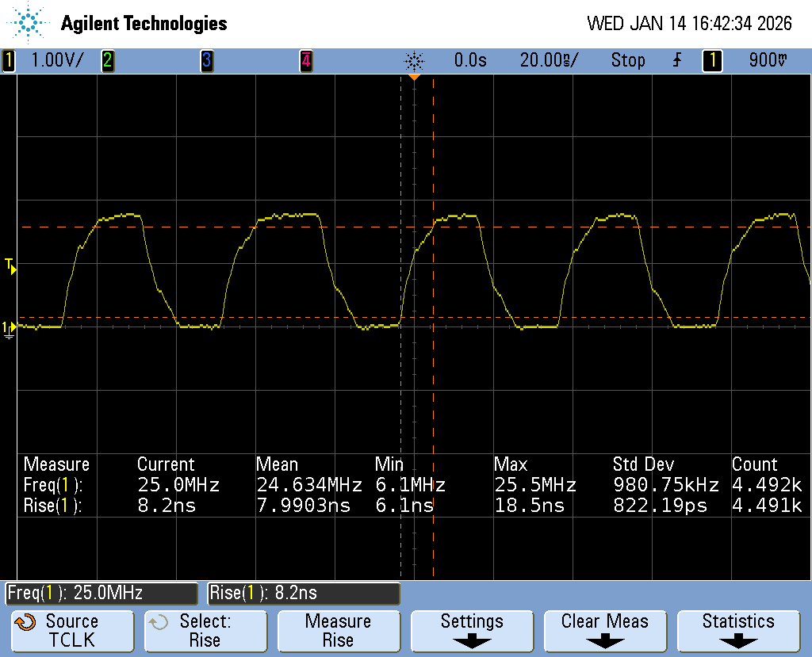Screen dimensions: 812x657
Task: Click the delay reference icon beside 0.0s
Action: point(414,60)
